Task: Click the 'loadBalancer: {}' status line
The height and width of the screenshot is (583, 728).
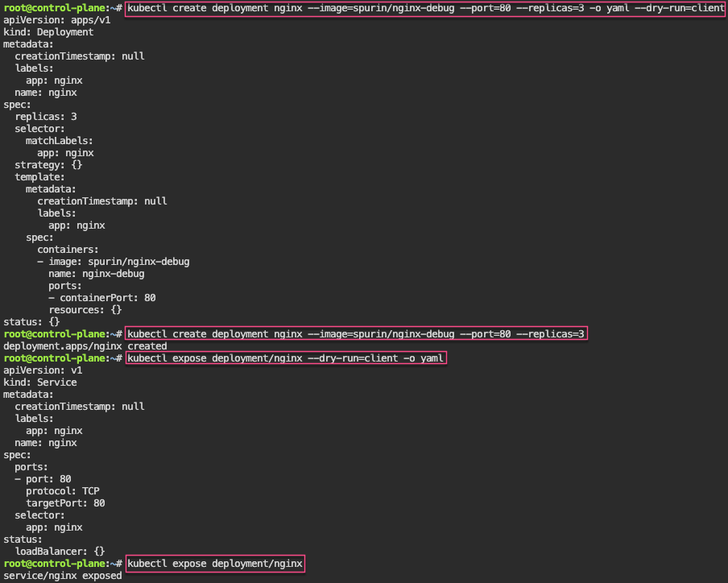Action: tap(60, 552)
